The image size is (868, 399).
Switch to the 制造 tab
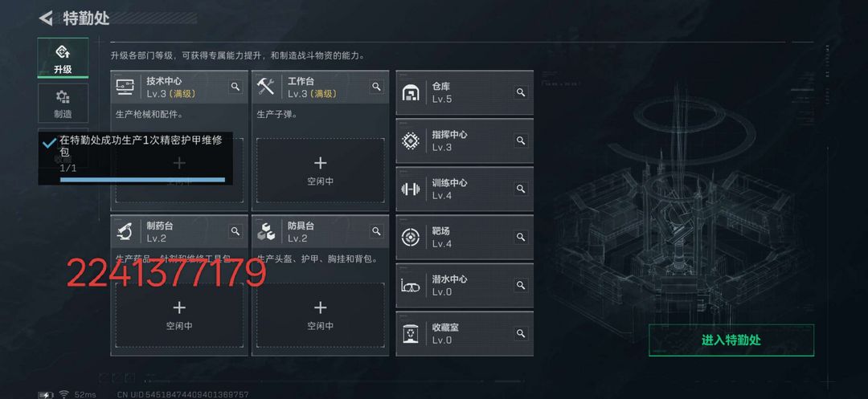(x=63, y=103)
